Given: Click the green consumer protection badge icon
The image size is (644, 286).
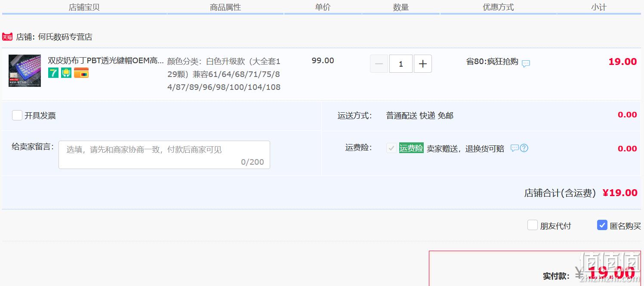Looking at the screenshot, I should click(66, 73).
